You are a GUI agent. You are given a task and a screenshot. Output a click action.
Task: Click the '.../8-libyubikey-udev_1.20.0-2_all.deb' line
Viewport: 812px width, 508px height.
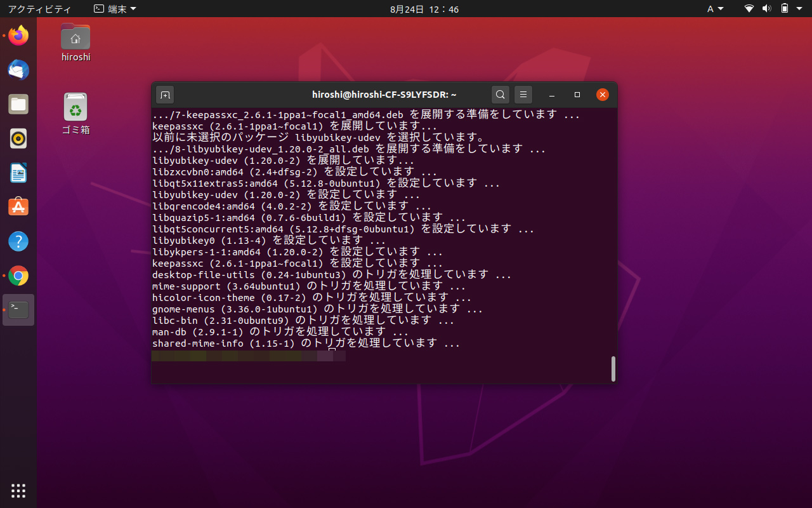point(349,149)
